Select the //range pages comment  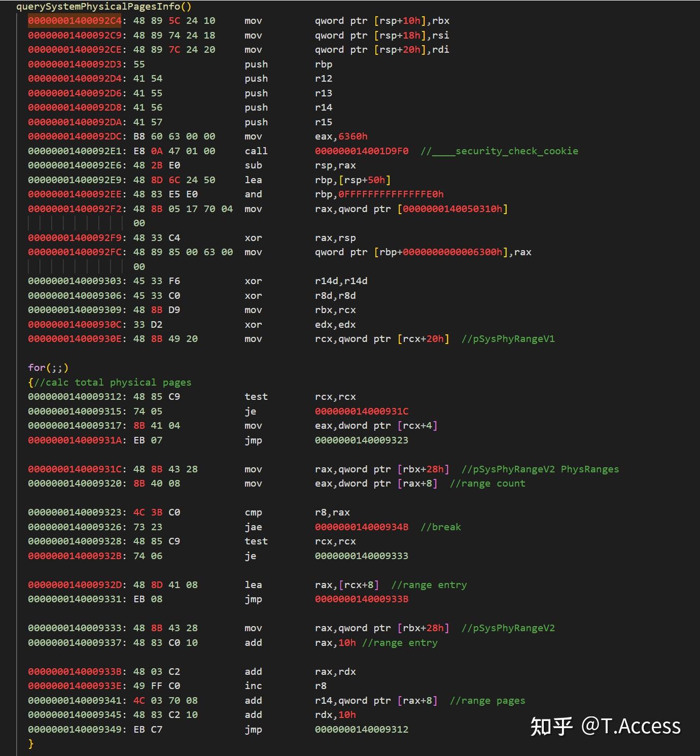[487, 701]
